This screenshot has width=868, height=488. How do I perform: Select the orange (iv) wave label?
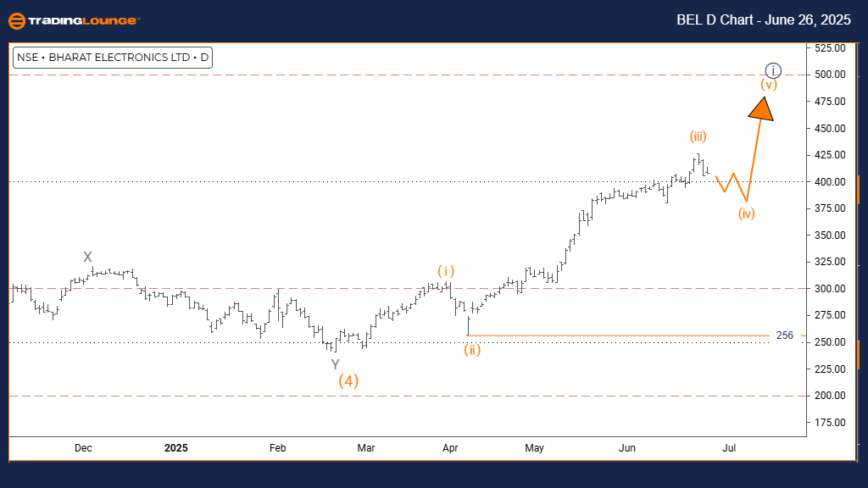(x=746, y=213)
